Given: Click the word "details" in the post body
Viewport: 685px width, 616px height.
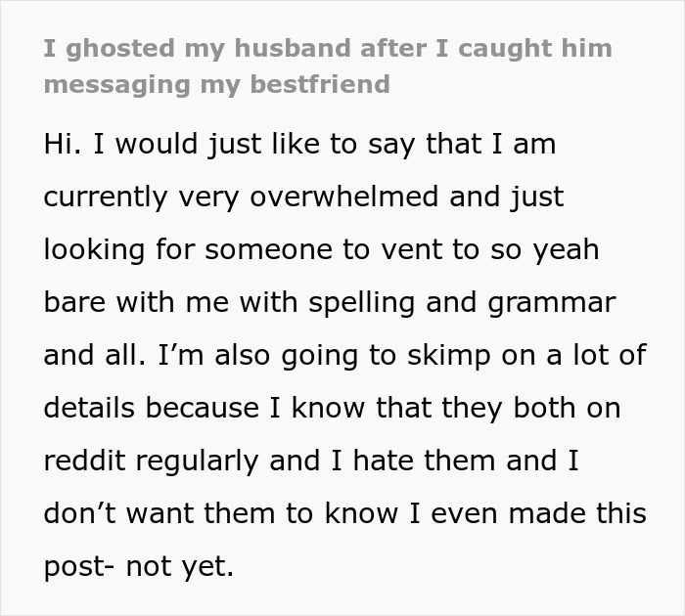Looking at the screenshot, I should pos(88,408).
